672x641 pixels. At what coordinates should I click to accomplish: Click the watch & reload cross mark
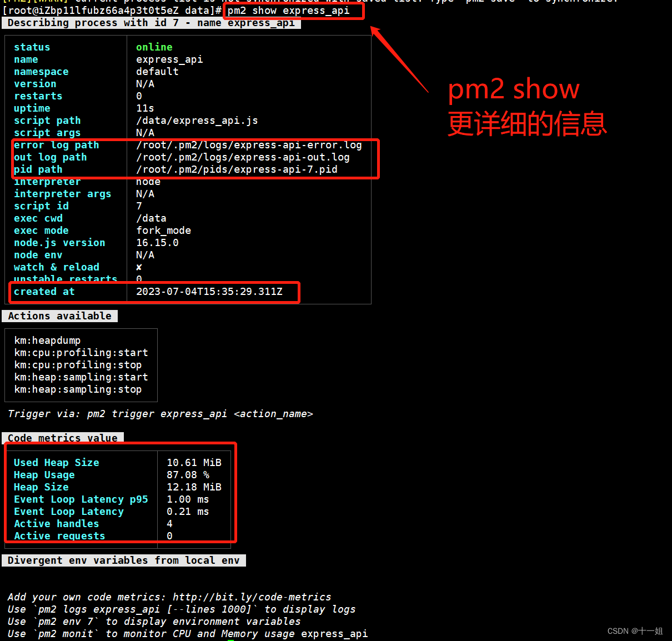click(x=138, y=267)
